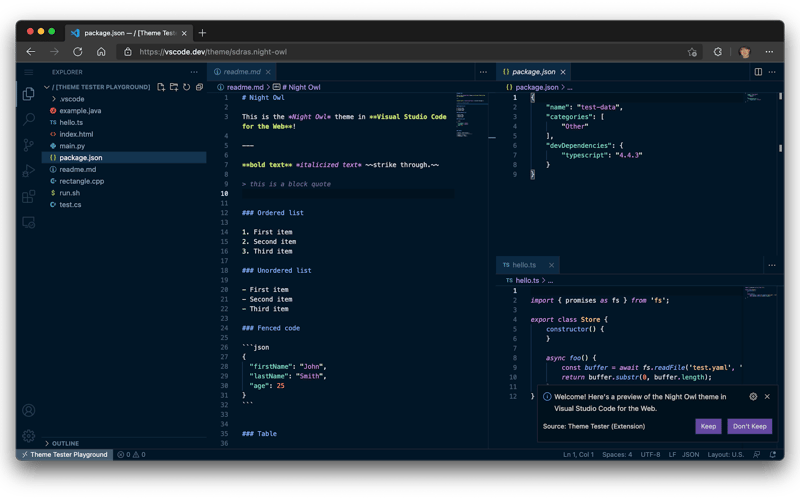Click Ln 1, Col 1 status item

click(578, 455)
